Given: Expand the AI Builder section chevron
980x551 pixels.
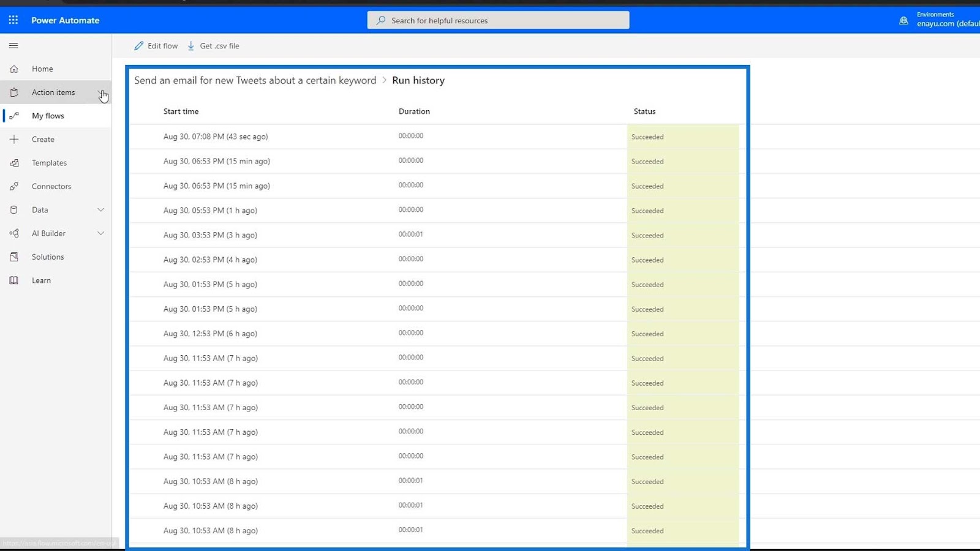Looking at the screenshot, I should pos(101,233).
